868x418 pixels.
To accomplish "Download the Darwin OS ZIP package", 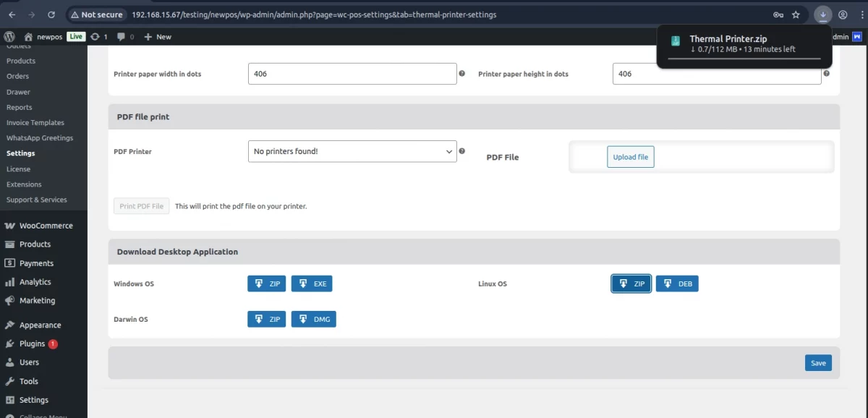I will (x=267, y=319).
